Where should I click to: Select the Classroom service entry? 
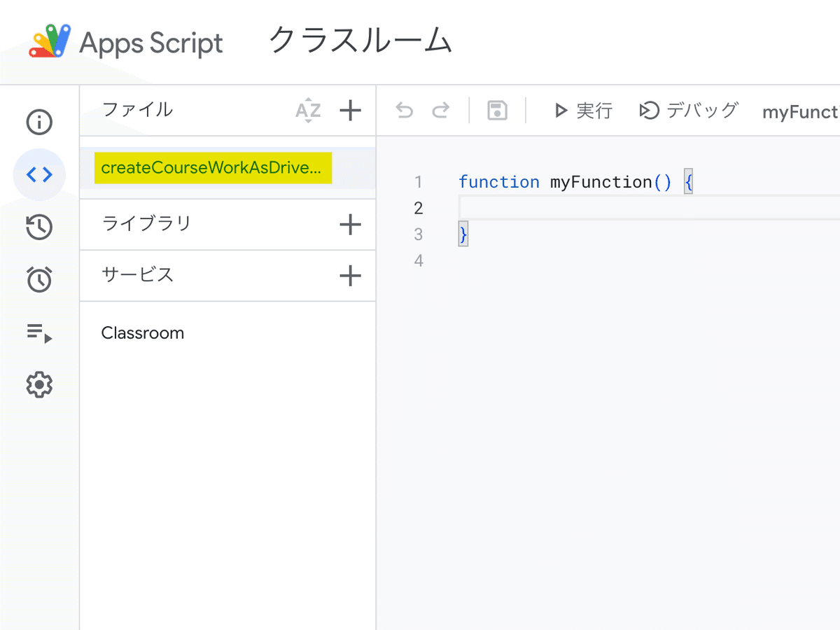click(x=143, y=333)
